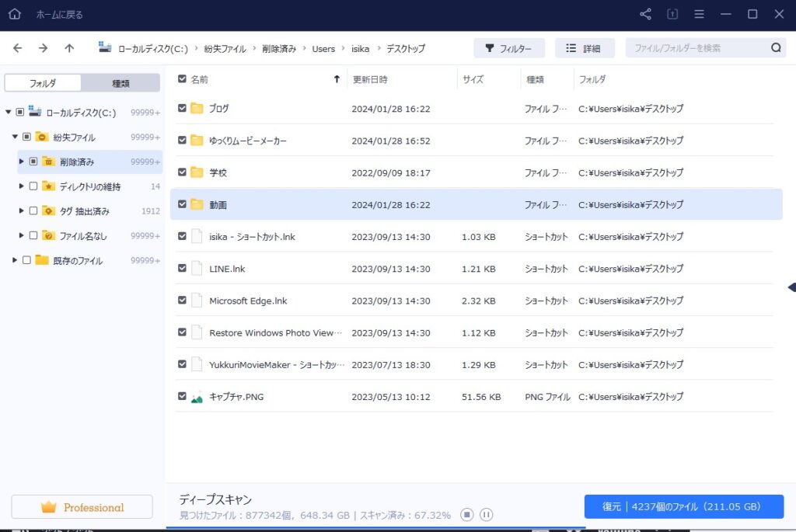Expand the 削除済み tree node

pyautogui.click(x=21, y=162)
